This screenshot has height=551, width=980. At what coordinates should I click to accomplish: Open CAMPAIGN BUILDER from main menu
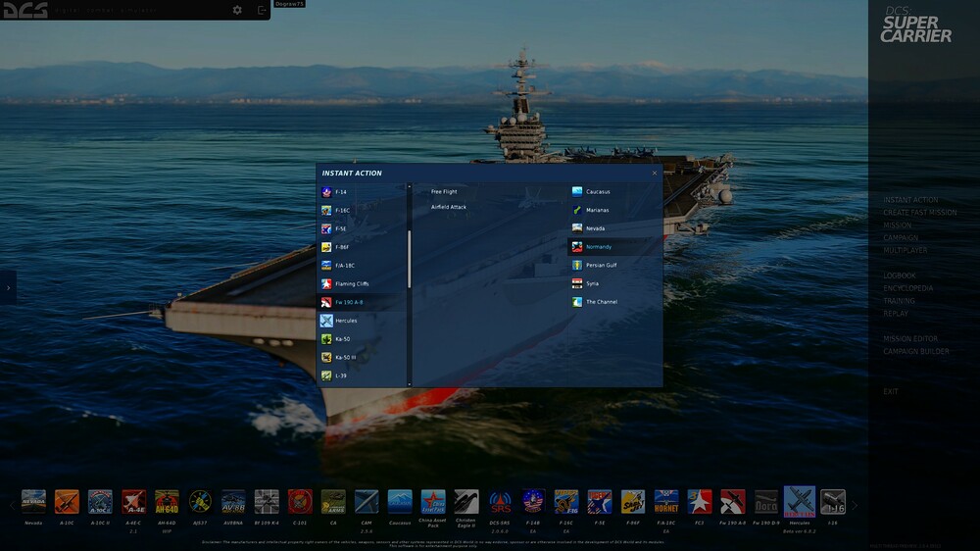[915, 352]
